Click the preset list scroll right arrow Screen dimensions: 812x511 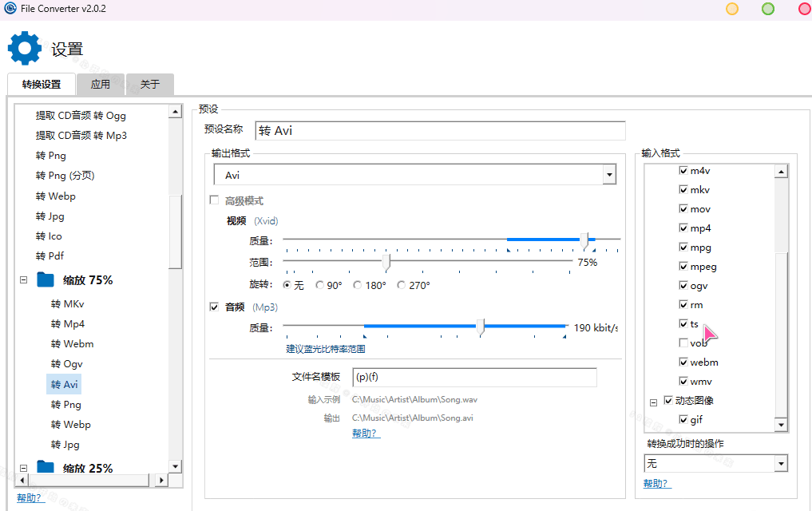[x=161, y=480]
